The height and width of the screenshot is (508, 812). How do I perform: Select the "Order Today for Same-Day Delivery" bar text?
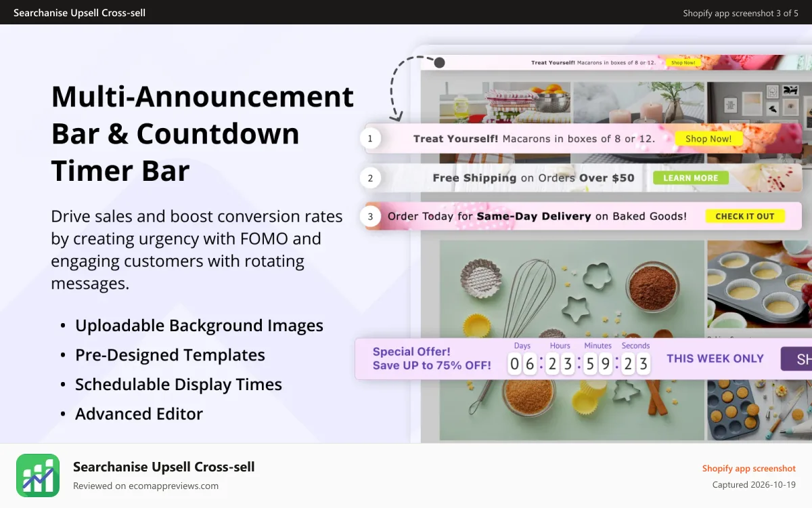coord(537,216)
